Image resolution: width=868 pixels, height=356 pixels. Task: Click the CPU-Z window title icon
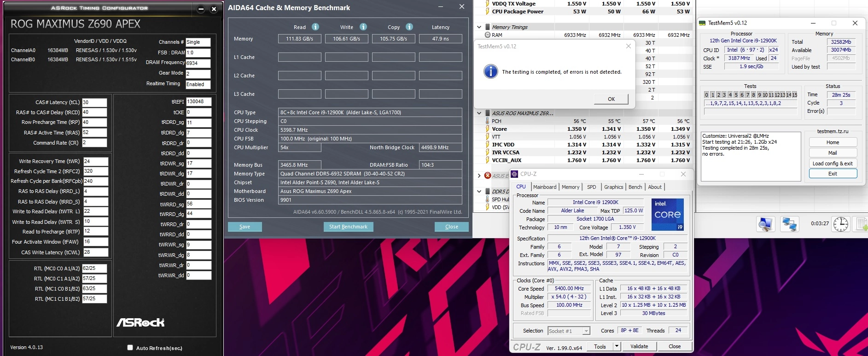coord(515,174)
